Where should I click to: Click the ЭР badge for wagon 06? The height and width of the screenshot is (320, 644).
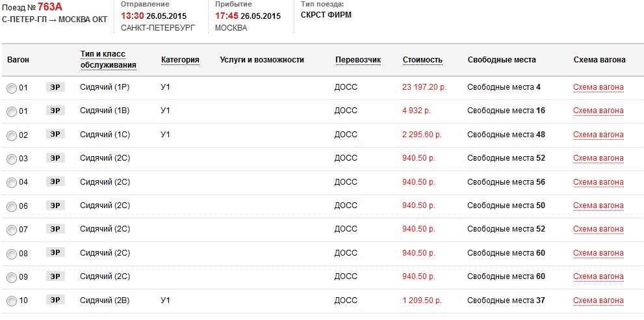coord(56,206)
